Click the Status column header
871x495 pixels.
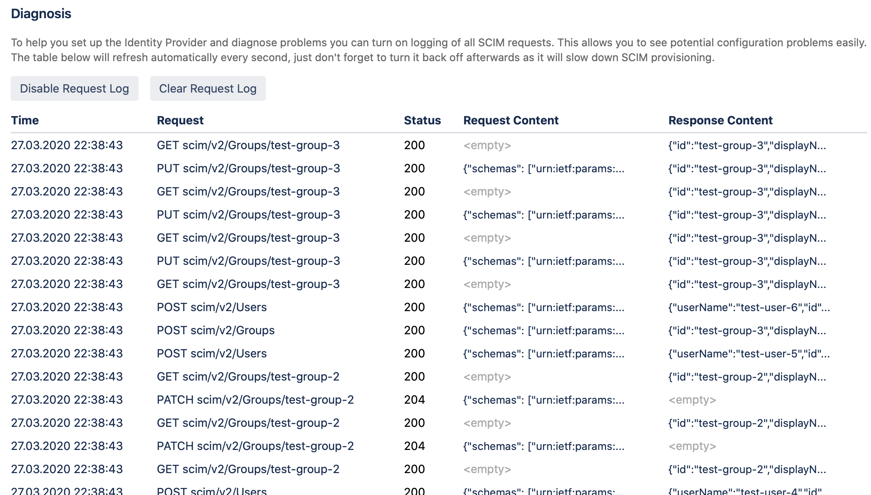click(x=422, y=120)
